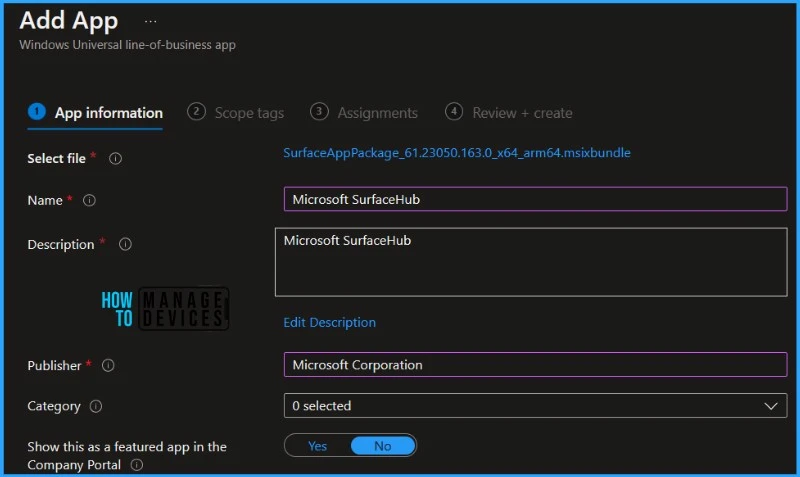Show info tooltip for Category field
Screen dimensions: 800x477
click(x=96, y=406)
